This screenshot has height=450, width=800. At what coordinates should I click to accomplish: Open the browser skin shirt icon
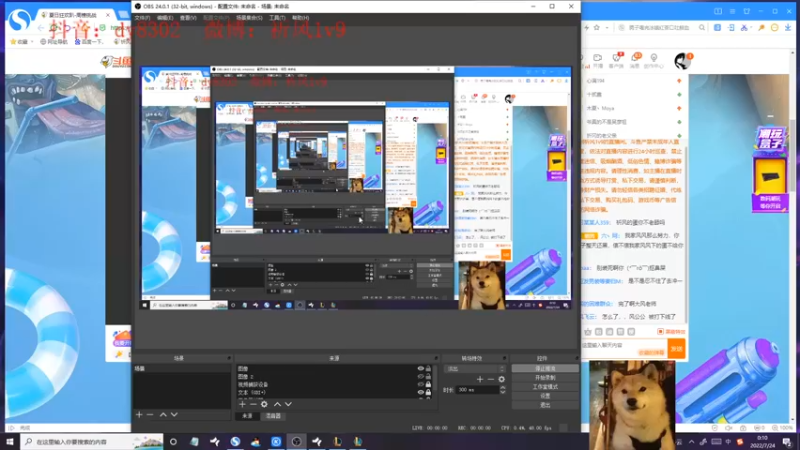[x=746, y=11]
